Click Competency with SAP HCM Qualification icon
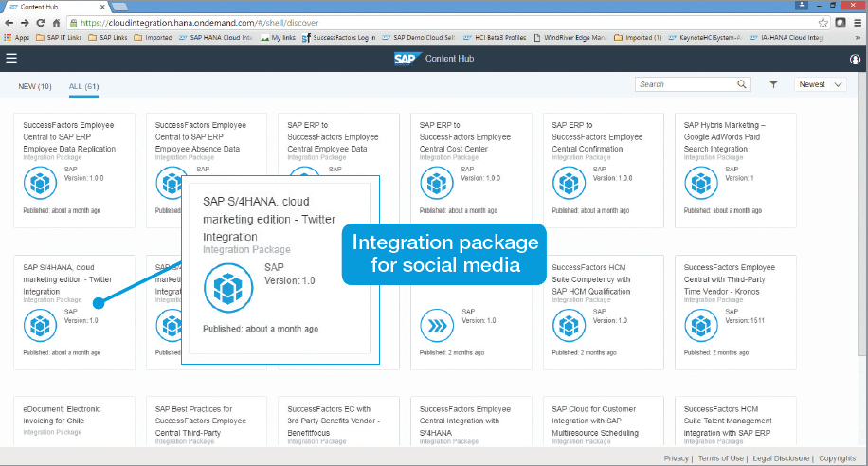The width and height of the screenshot is (868, 466). tap(569, 325)
